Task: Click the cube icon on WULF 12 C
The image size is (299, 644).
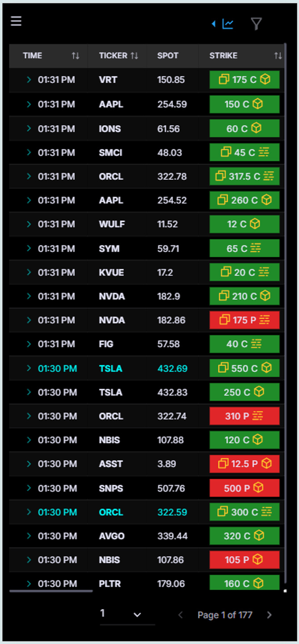Action: click(255, 224)
